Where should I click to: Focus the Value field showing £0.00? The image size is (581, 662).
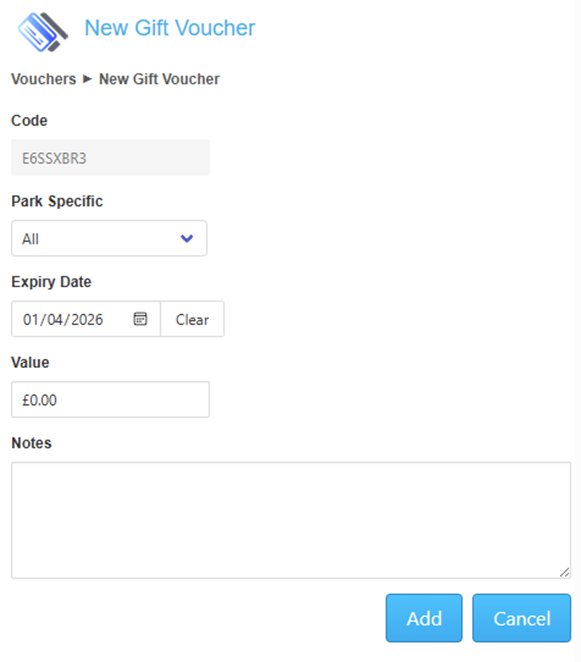(110, 399)
